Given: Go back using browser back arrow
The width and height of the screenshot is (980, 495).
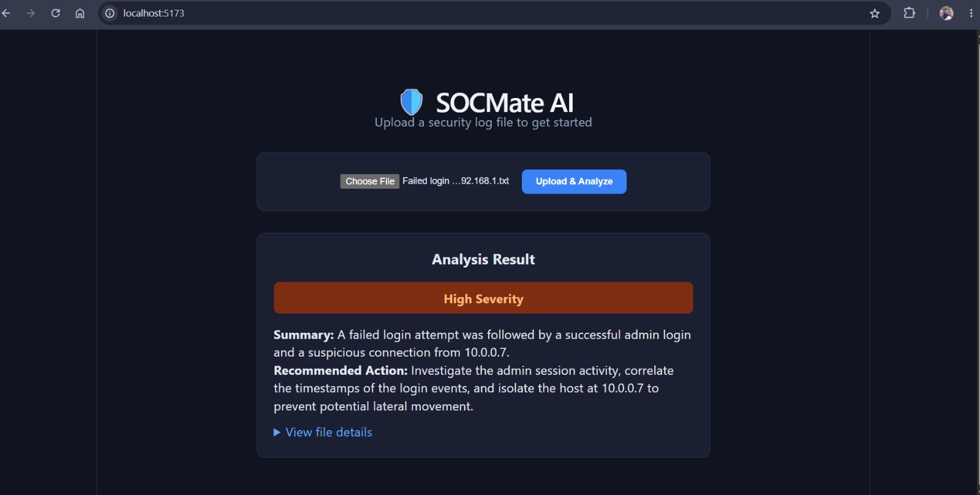Looking at the screenshot, I should tap(6, 13).
